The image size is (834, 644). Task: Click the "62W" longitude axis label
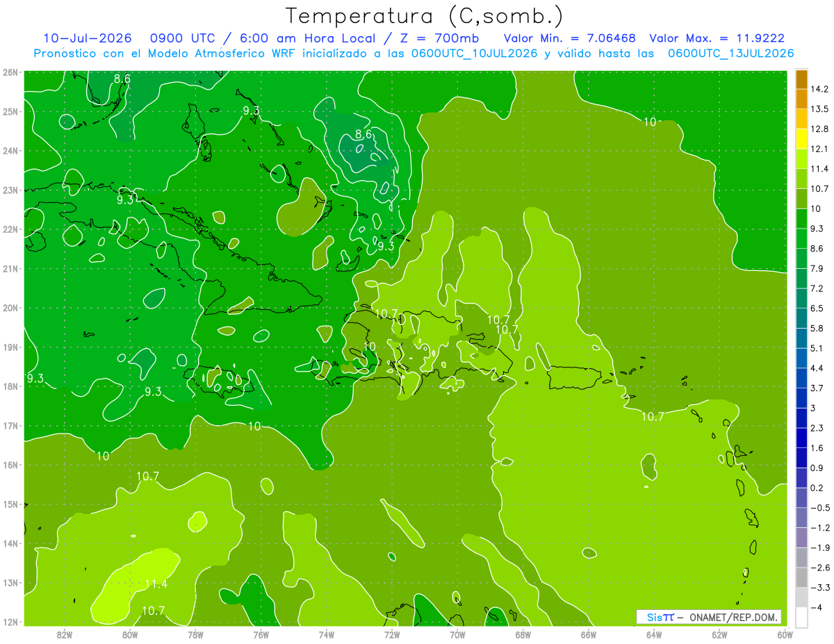(x=719, y=634)
